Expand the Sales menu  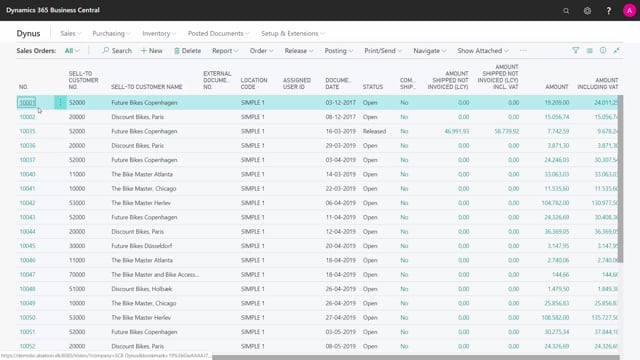(71, 33)
